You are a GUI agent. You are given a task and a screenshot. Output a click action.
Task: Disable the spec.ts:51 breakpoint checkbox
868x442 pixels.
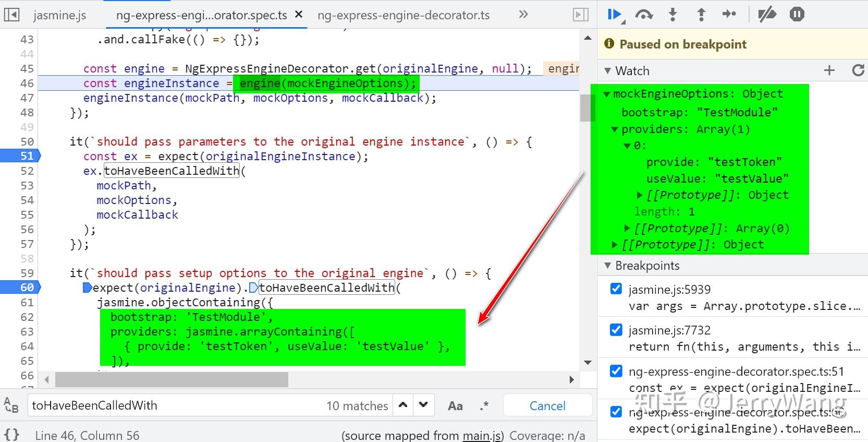[616, 371]
